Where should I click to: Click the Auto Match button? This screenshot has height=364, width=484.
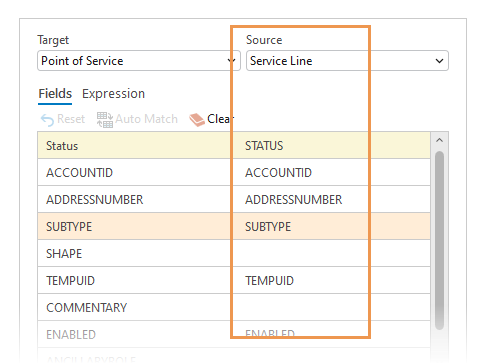click(x=137, y=119)
